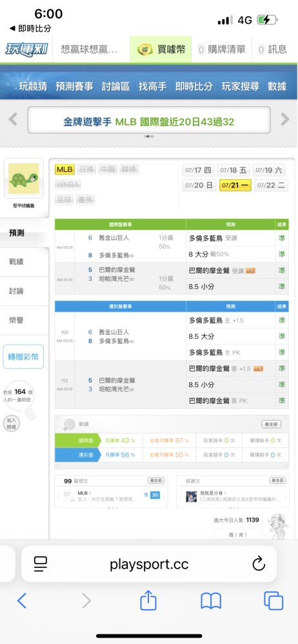Image resolution: width=298 pixels, height=644 pixels.
Task: Select the 賽馬 league tab
Action: (86, 200)
